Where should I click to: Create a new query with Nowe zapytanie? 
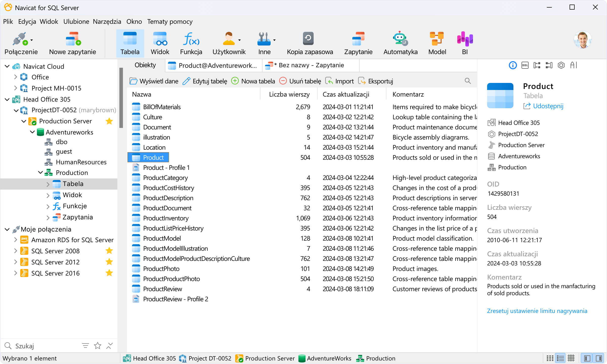(x=73, y=43)
